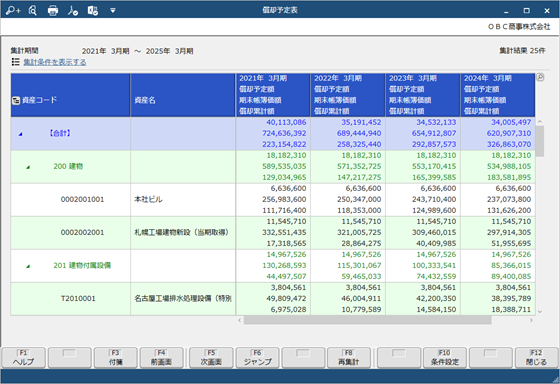The image size is (560, 384).
Task: Click the 資産名 column header
Action: tap(183, 95)
